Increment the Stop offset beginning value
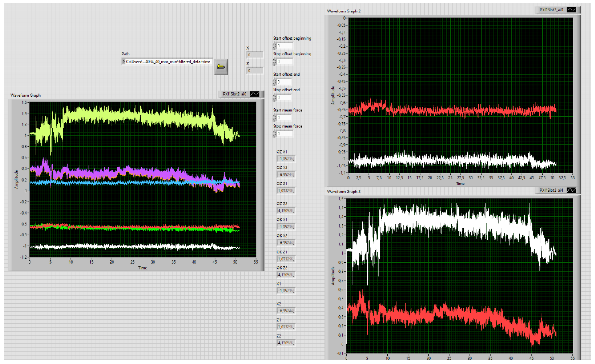595x364 pixels. (274, 60)
